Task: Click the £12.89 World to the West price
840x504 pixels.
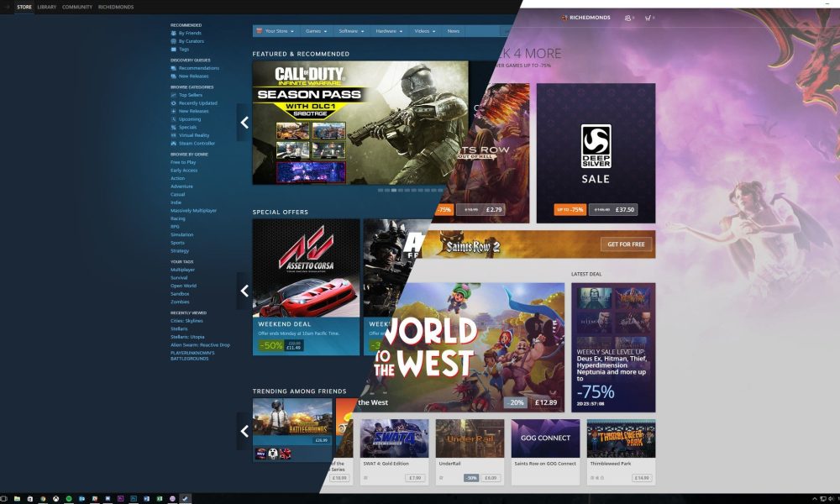Action: 545,402
